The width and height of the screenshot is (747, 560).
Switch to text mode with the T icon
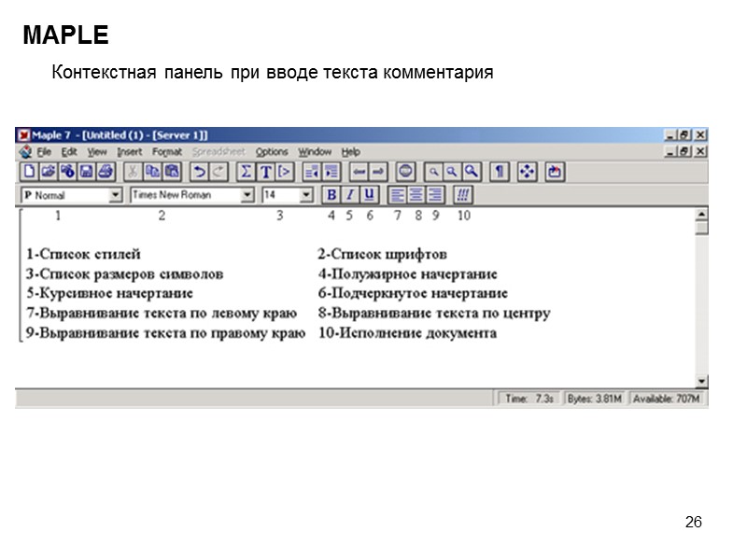pyautogui.click(x=265, y=172)
